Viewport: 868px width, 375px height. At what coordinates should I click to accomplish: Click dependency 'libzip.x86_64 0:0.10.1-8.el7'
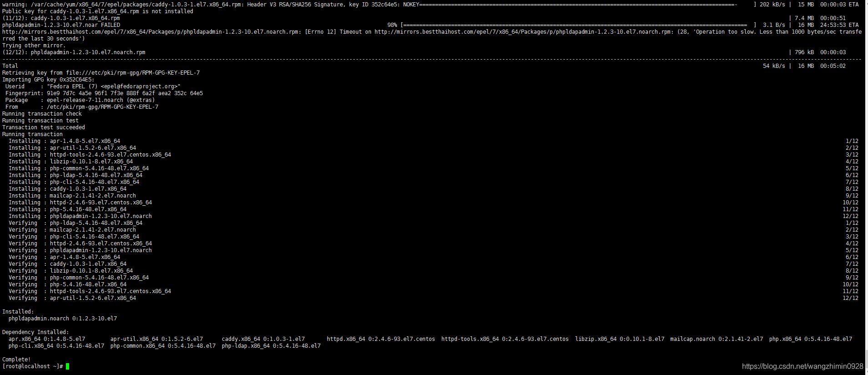click(x=620, y=339)
